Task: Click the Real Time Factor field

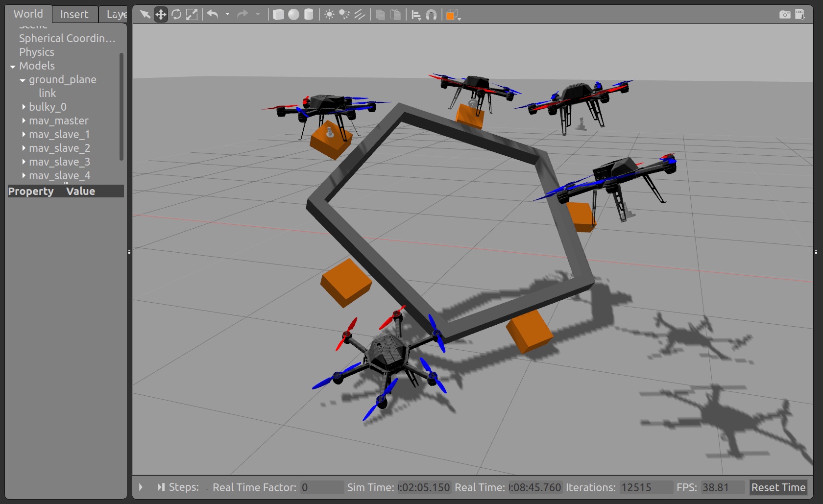Action: click(322, 488)
